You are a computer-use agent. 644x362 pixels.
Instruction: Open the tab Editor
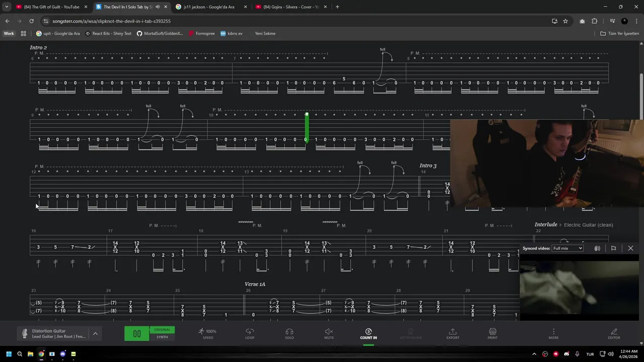614,334
